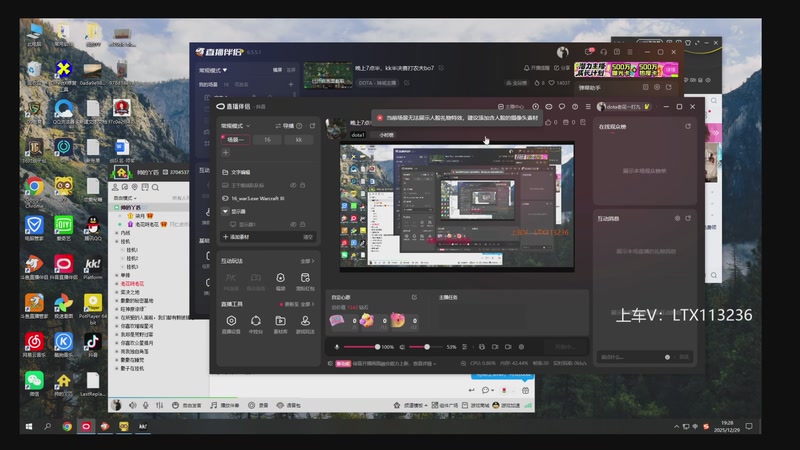Open 主播中心 in the title bar
Viewport: 800px width, 450px height.
[511, 107]
